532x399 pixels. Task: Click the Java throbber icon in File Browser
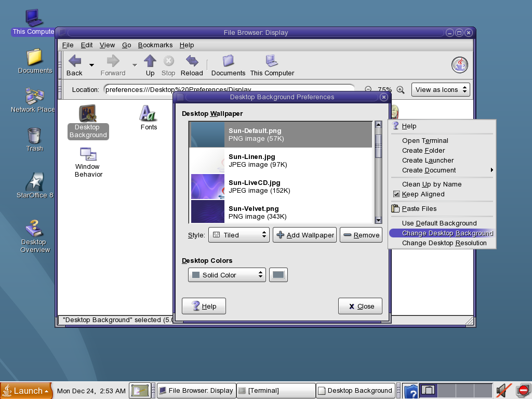(460, 65)
